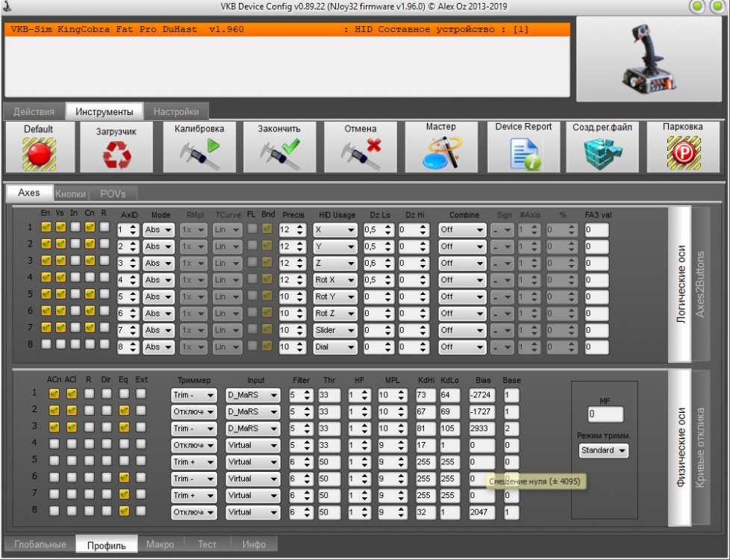Open HID Usage dropdown showing Slider
730x560 pixels.
334,330
